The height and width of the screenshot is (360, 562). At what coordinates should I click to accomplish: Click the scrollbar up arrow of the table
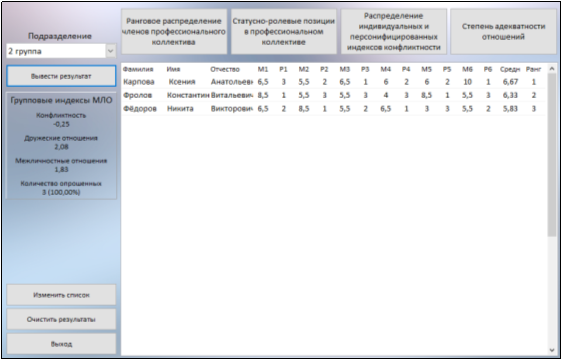click(x=552, y=68)
